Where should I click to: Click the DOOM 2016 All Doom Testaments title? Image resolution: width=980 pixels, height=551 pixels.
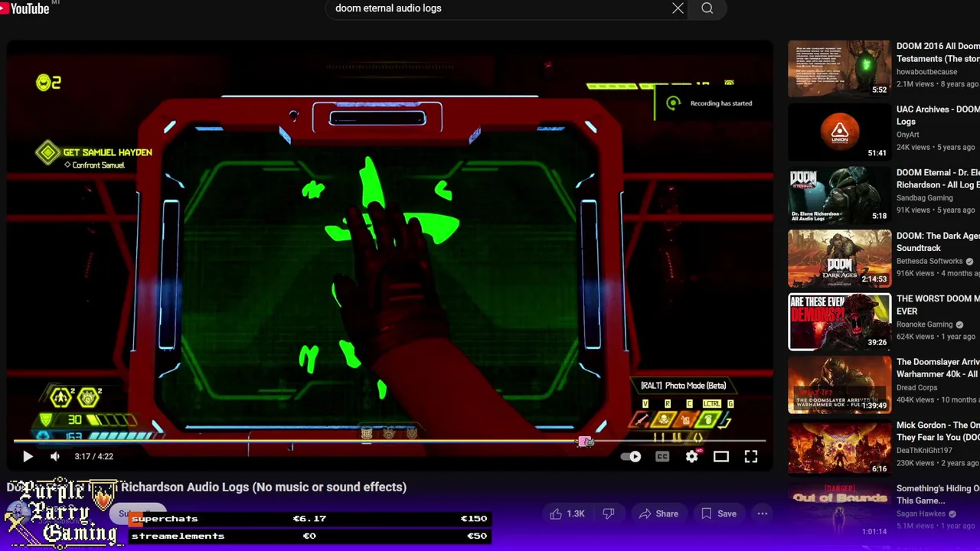point(938,52)
